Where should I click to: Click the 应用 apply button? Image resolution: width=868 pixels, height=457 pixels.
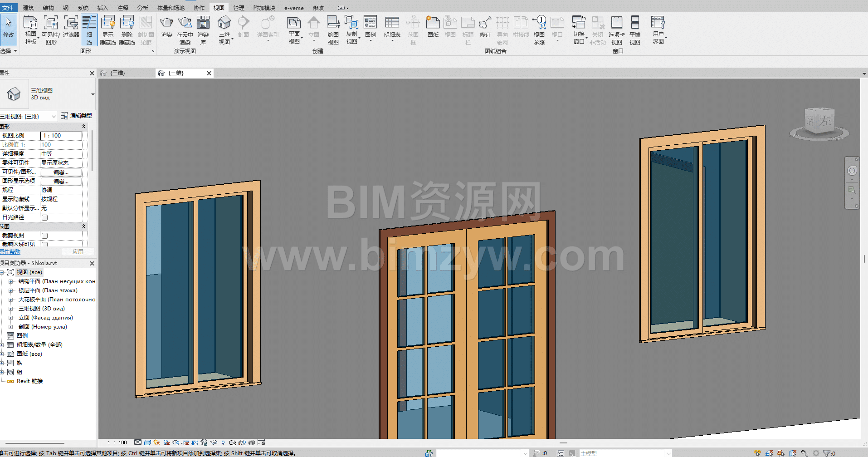coord(78,251)
